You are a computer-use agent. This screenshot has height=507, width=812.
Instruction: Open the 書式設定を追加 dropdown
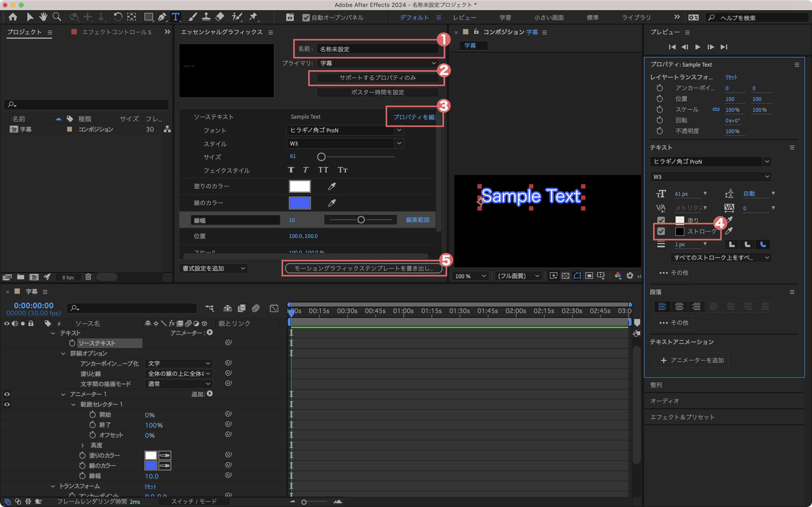pyautogui.click(x=213, y=268)
